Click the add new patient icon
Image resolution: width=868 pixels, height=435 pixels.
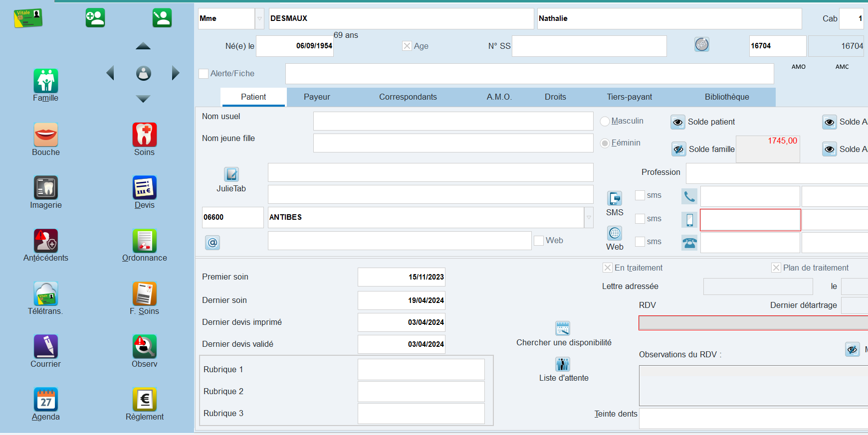95,18
